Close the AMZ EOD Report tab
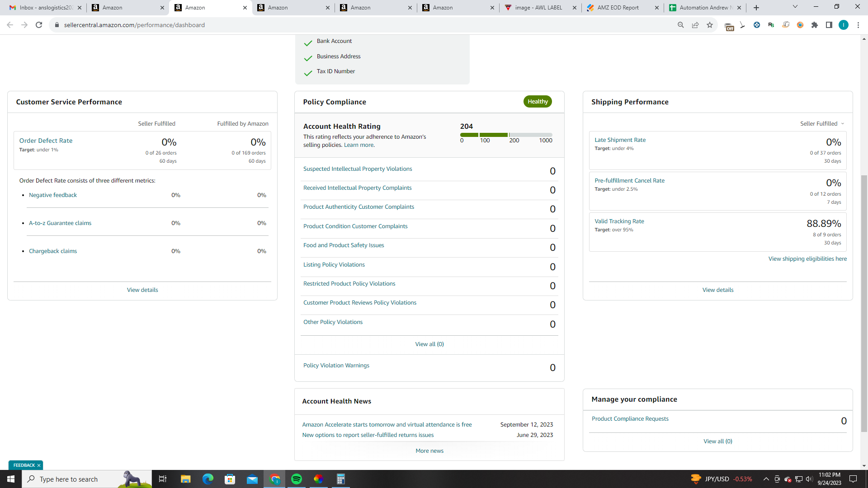This screenshot has height=488, width=868. pyautogui.click(x=657, y=8)
